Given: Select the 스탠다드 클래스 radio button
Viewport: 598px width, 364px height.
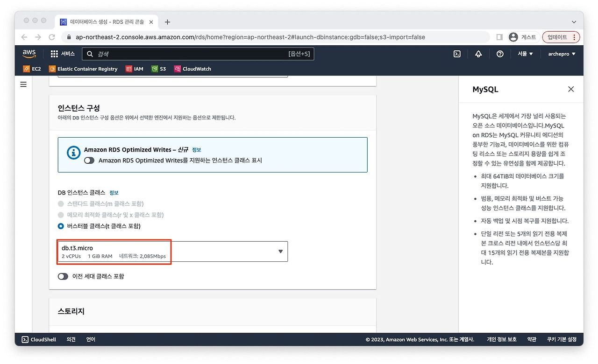Looking at the screenshot, I should (61, 204).
